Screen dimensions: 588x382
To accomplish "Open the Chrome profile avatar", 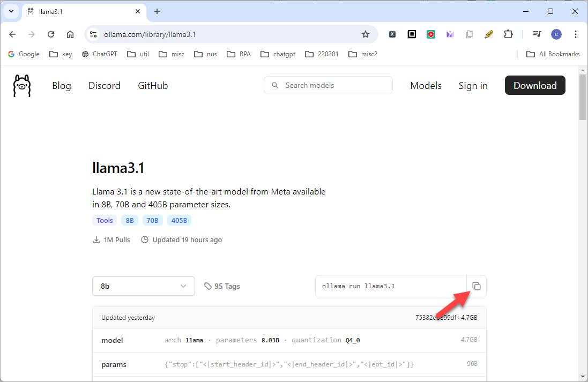I will point(556,34).
